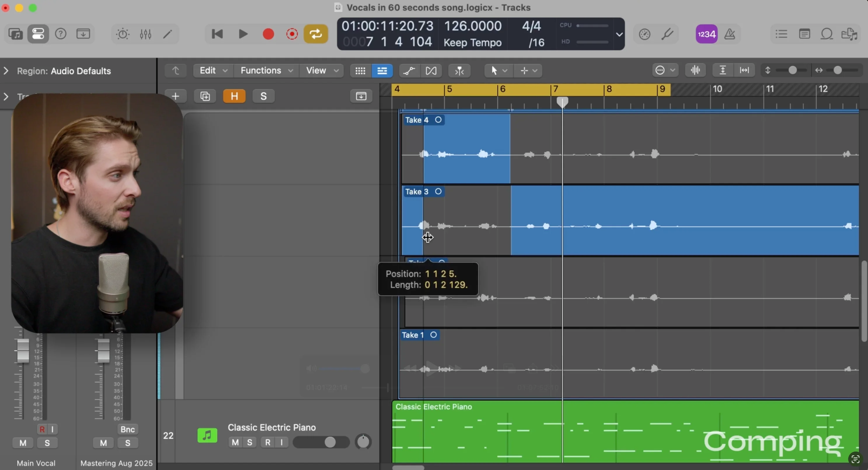Open the Mixer from control bar
Image resolution: width=868 pixels, height=470 pixels.
(x=146, y=34)
